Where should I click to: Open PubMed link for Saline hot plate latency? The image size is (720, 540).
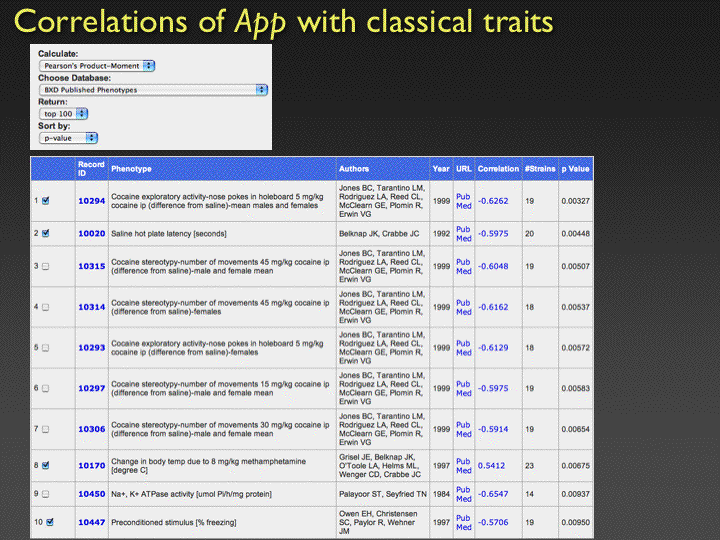point(464,234)
